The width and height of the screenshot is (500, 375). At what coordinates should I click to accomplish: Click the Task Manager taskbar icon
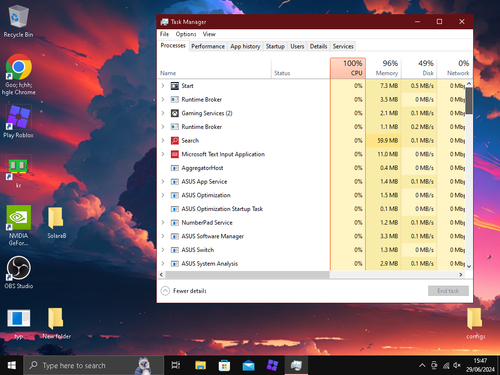coord(296,365)
